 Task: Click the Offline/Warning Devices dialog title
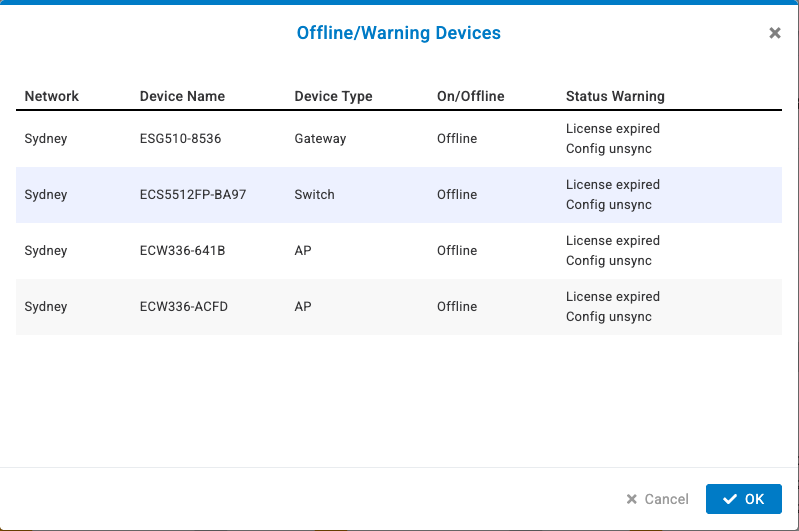(398, 33)
